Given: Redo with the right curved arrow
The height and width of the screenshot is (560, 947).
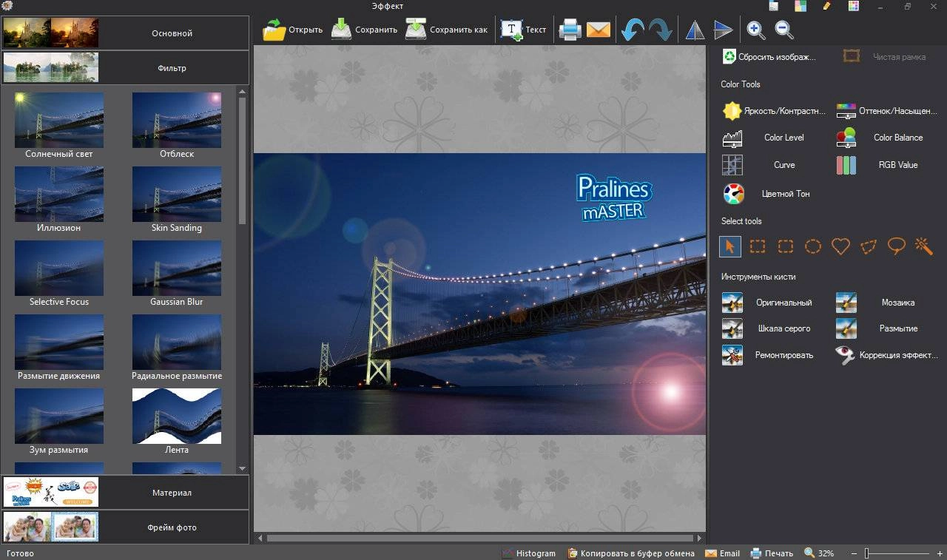Looking at the screenshot, I should tap(660, 30).
